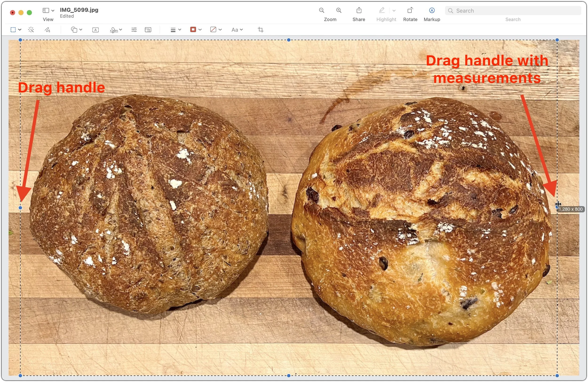The image size is (588, 382).
Task: Zoom in using the plus magnifier
Action: [339, 10]
